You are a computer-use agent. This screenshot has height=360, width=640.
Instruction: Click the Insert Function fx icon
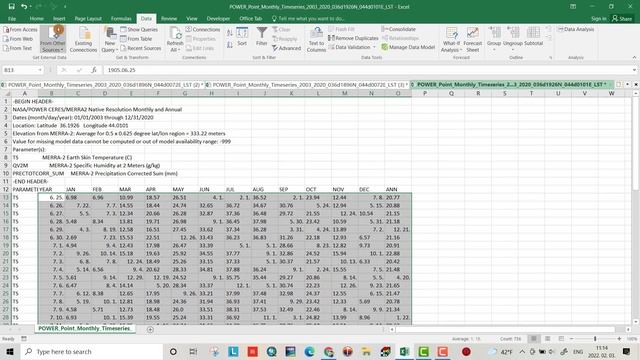coord(94,70)
